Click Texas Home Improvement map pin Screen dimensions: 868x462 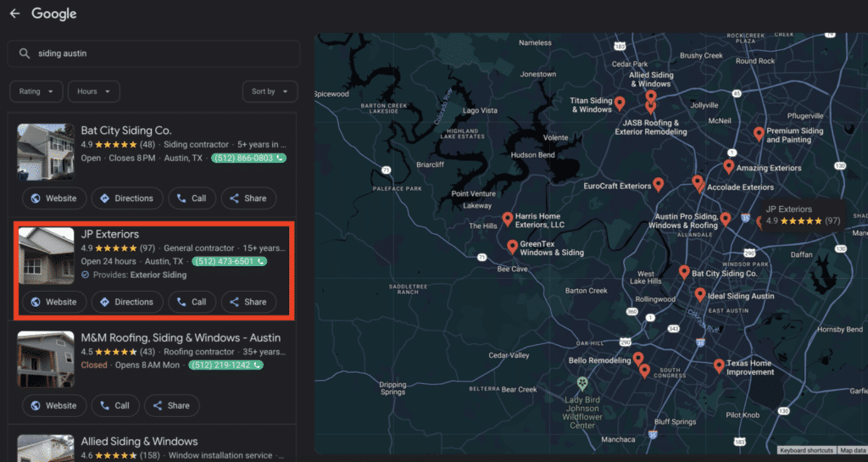click(x=719, y=365)
